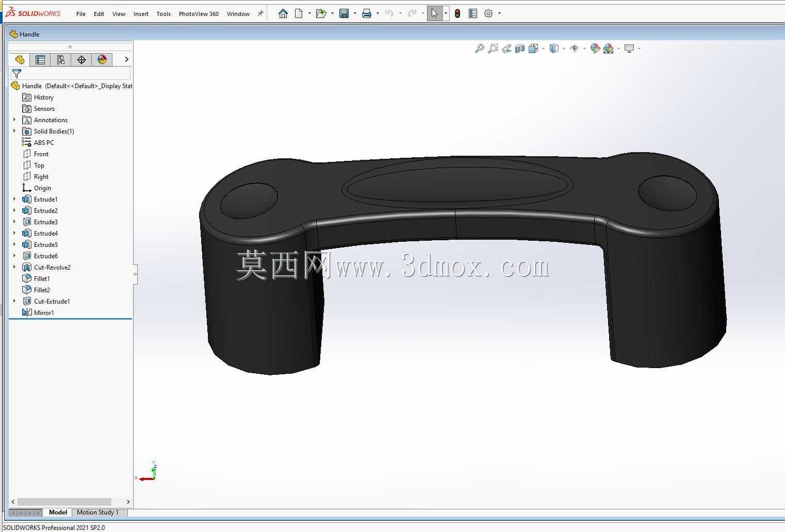Viewport: 785px width, 532px height.
Task: Collapse the panel using side handle
Action: coord(135,274)
